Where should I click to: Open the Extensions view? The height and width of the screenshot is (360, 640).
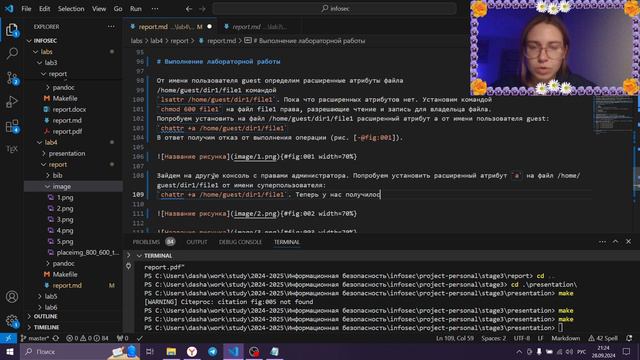pos(12,126)
